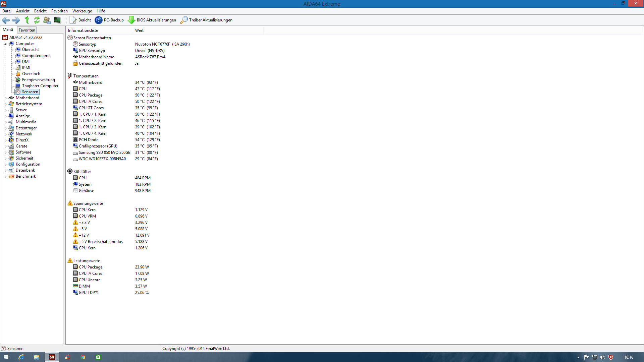Screen dimensions: 644x362
Task: Select Übersicht in the tree
Action: 30,50
